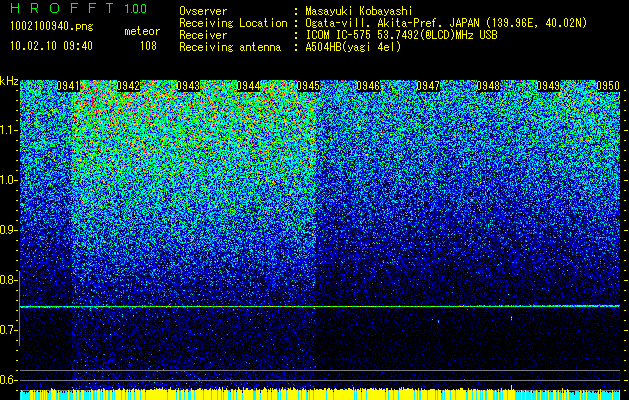The height and width of the screenshot is (400, 629).
Task: Click the 0.9 frequency axis label
Action: (8, 230)
